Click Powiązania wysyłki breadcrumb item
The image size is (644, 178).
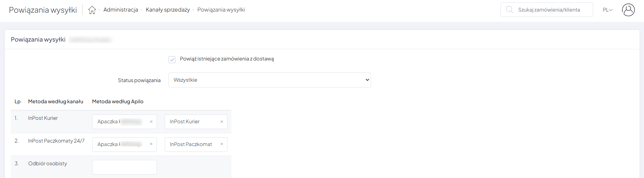[221, 10]
